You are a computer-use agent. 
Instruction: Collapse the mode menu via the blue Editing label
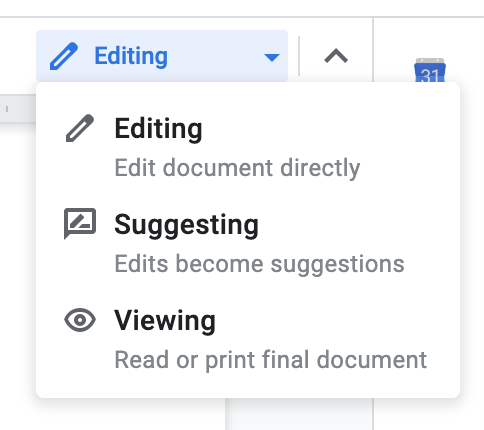[x=131, y=56]
